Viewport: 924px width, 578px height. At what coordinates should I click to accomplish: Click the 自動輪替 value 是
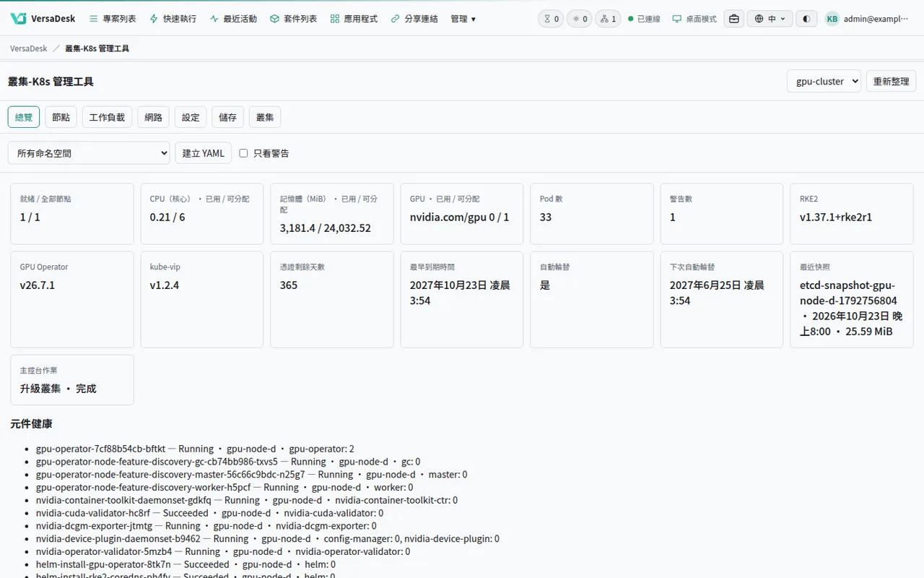[x=545, y=285]
